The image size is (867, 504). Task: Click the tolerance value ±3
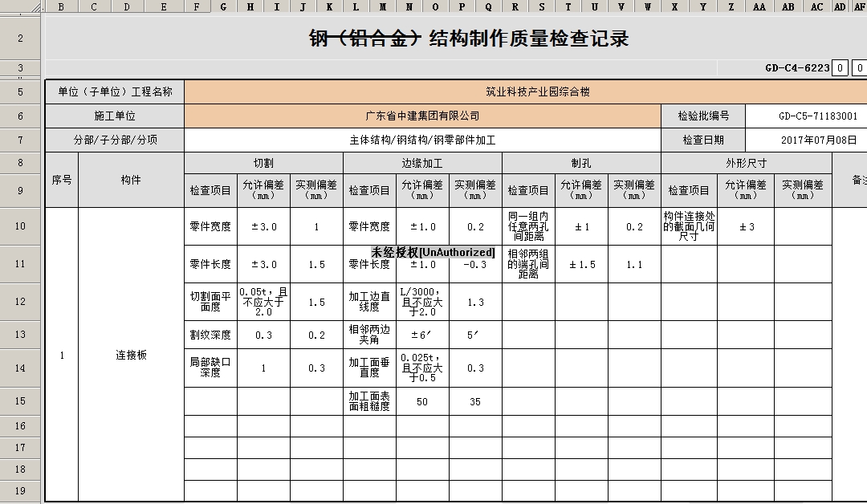pyautogui.click(x=746, y=226)
